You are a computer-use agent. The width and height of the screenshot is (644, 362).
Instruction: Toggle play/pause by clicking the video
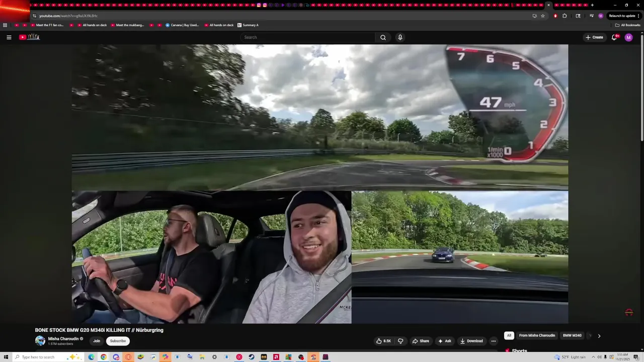pyautogui.click(x=320, y=184)
